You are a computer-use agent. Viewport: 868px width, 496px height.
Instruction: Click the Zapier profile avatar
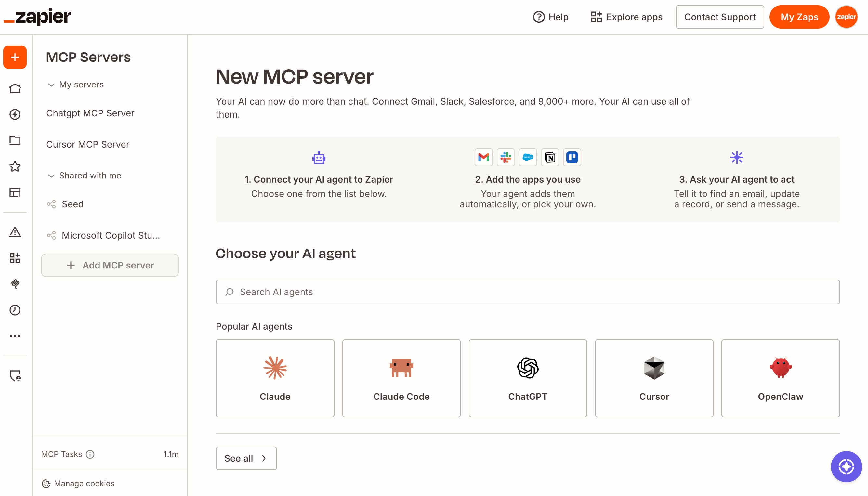click(x=846, y=17)
